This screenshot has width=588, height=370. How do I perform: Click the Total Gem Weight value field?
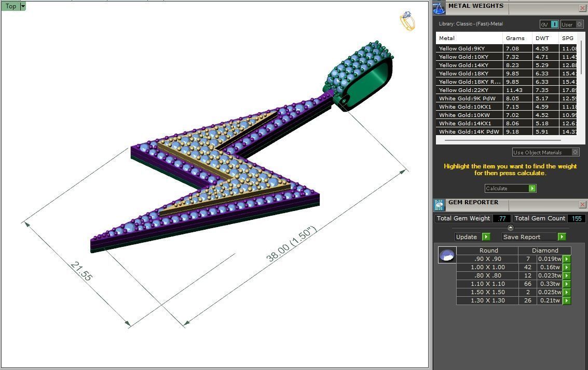click(502, 218)
